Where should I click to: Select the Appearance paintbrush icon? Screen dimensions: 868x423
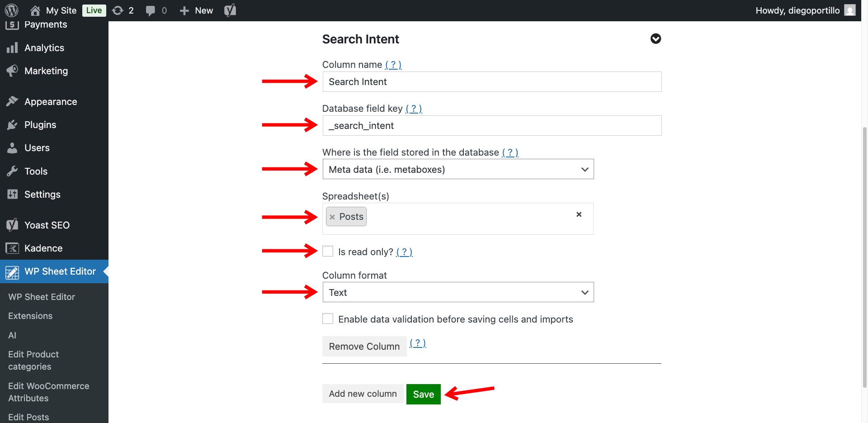[13, 101]
